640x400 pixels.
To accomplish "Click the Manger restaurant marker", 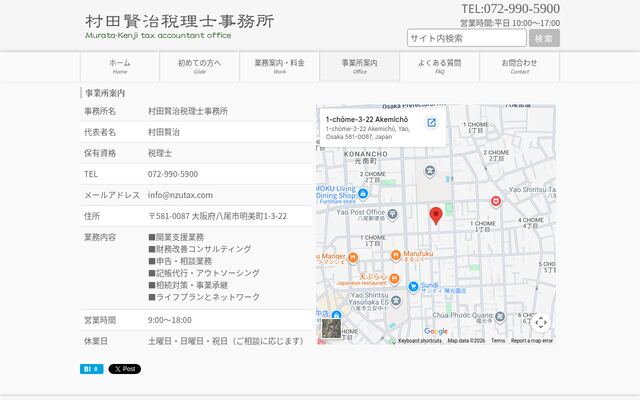I will pyautogui.click(x=353, y=258).
